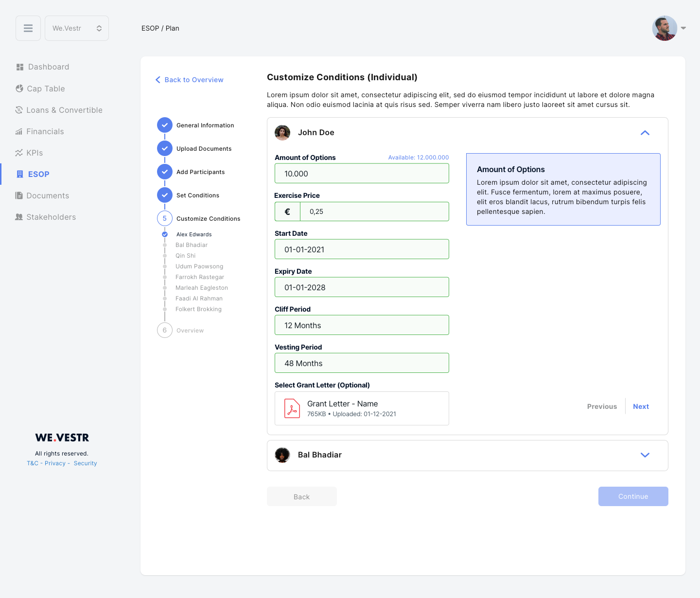Screen dimensions: 700x598
Task: Click the Financials bar chart icon
Action: click(x=19, y=131)
